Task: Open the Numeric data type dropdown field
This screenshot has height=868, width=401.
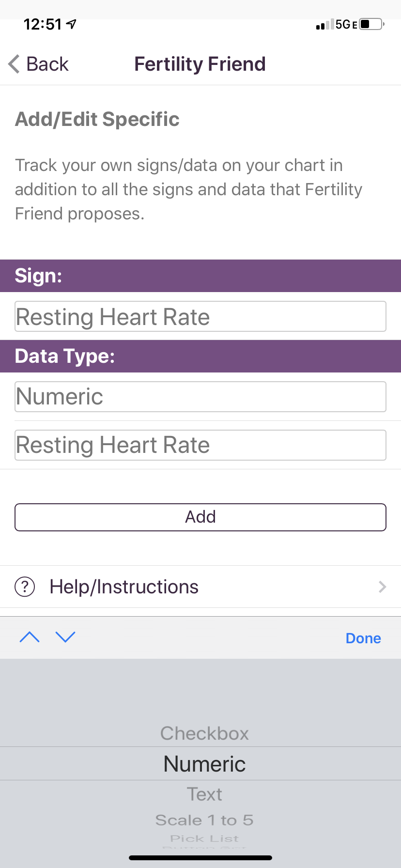Action: click(200, 397)
